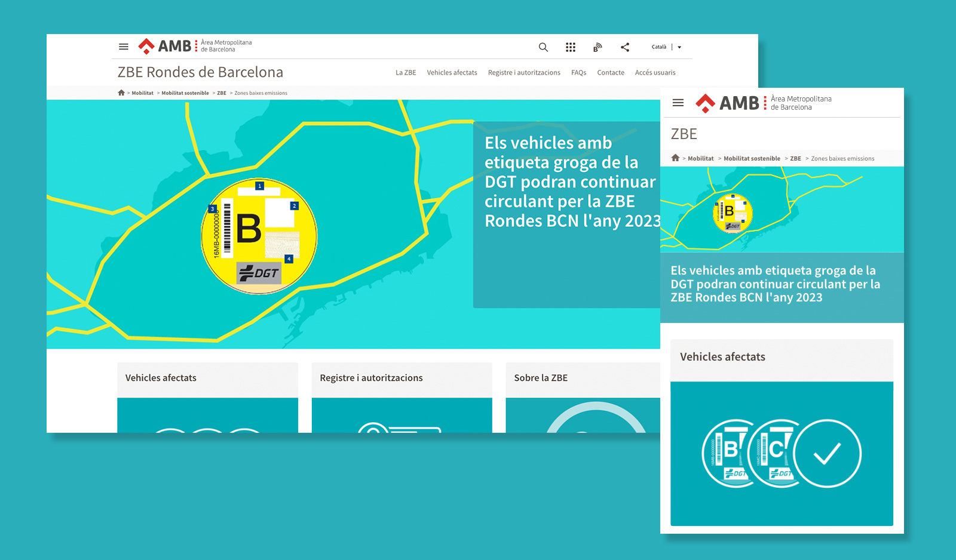Click ZBE heading in mobile window
The image size is (956, 560).
[684, 134]
